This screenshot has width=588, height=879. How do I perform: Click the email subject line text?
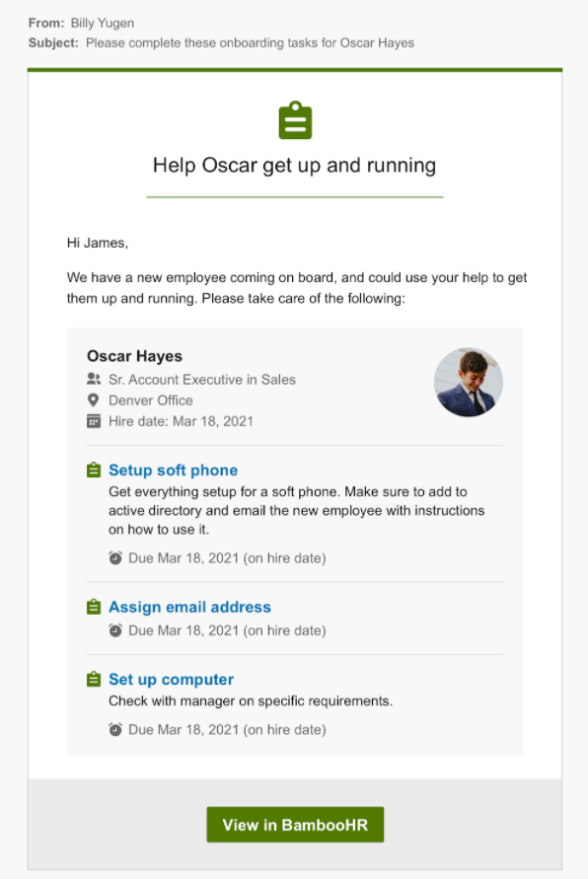tap(250, 43)
